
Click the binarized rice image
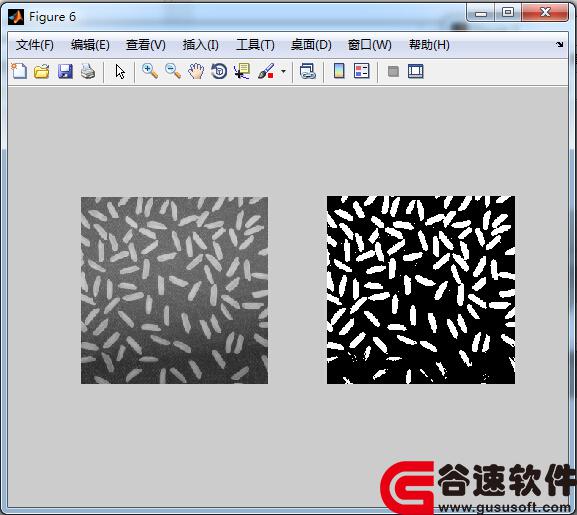(x=421, y=290)
